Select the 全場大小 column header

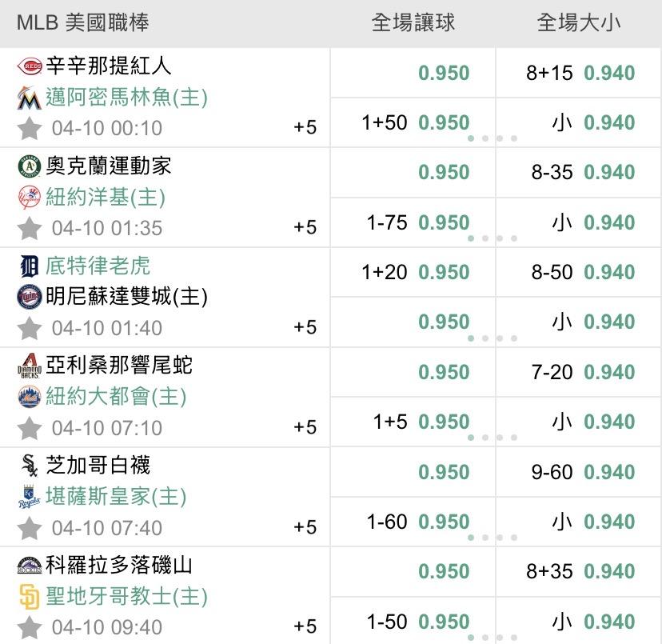(579, 23)
